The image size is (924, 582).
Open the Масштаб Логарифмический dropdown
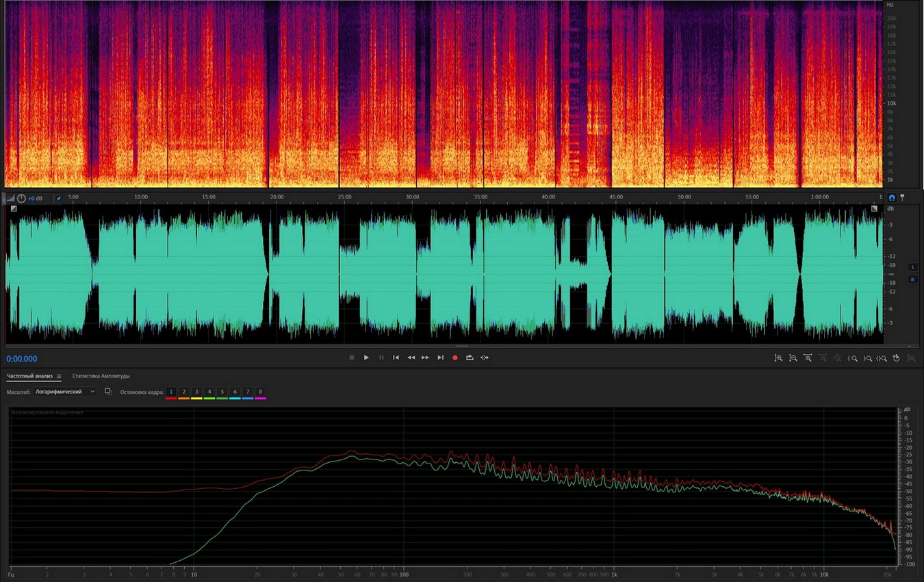coord(65,392)
